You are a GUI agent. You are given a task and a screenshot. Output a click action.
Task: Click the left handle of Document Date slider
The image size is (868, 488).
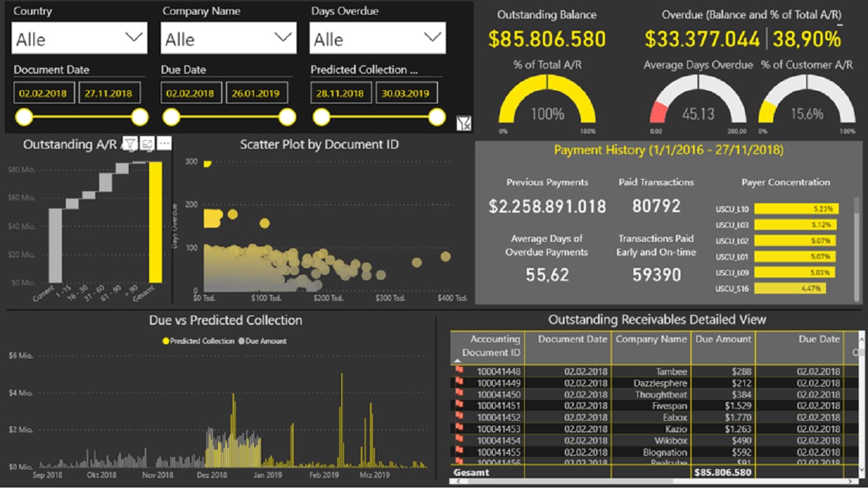click(x=24, y=117)
